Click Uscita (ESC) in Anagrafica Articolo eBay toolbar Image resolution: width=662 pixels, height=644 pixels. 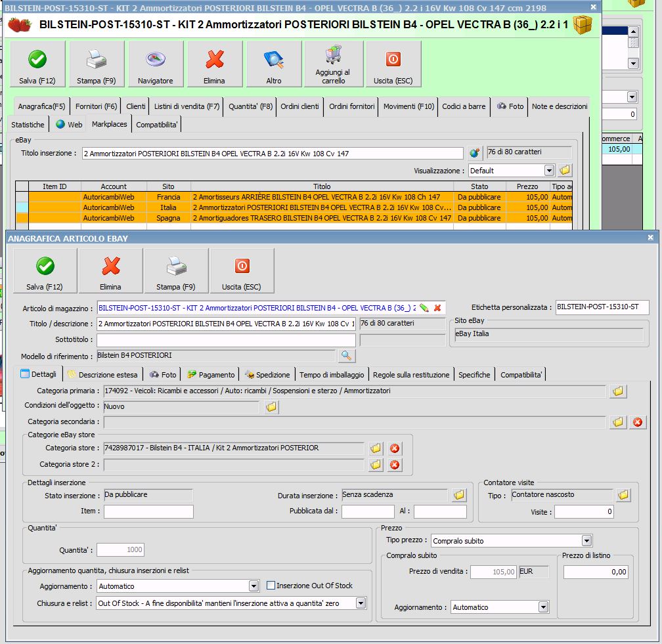pos(242,270)
